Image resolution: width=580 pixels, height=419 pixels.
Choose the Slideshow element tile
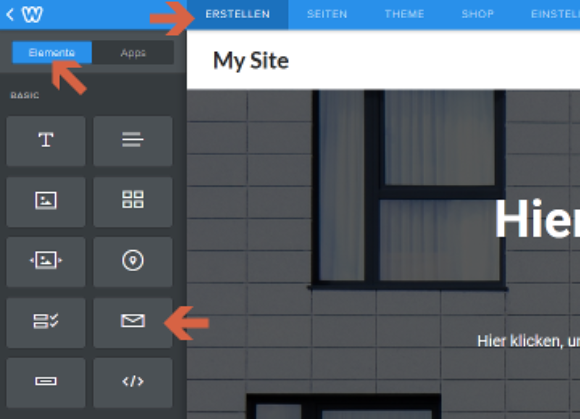46,262
